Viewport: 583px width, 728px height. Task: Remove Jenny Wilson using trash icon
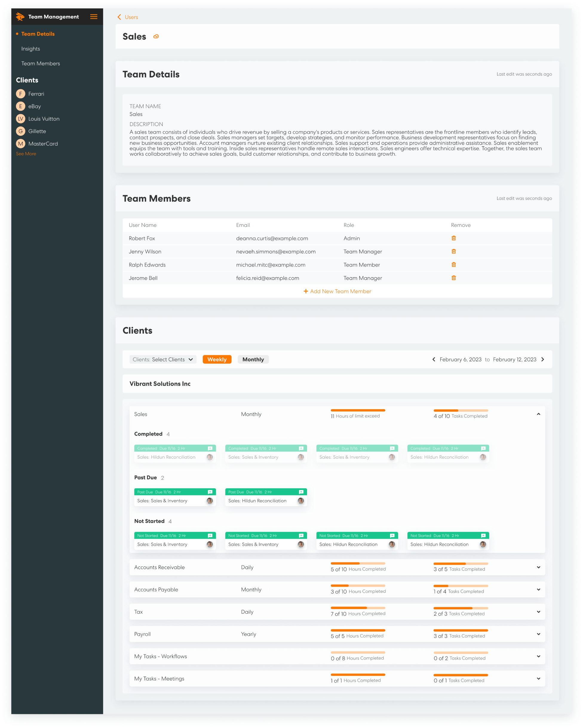[454, 251]
